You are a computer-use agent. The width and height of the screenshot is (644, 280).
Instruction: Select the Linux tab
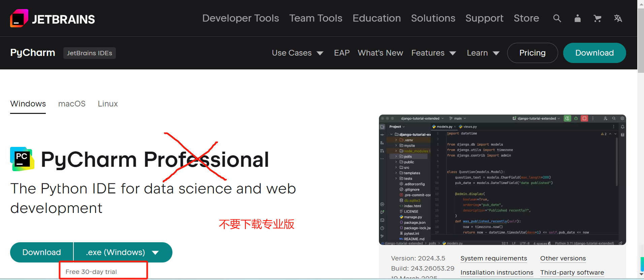pyautogui.click(x=108, y=104)
